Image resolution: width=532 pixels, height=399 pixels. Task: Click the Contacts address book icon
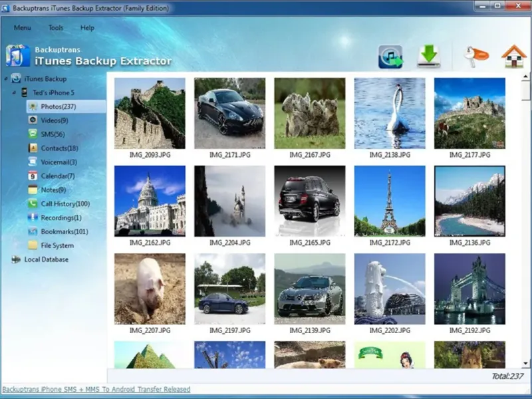click(x=33, y=148)
